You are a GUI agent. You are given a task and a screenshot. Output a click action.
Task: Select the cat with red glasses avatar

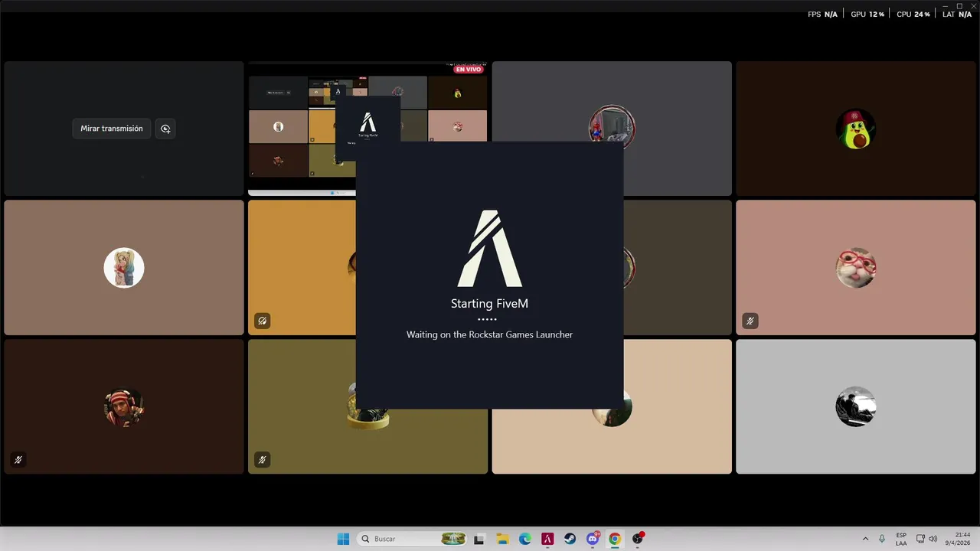point(855,268)
